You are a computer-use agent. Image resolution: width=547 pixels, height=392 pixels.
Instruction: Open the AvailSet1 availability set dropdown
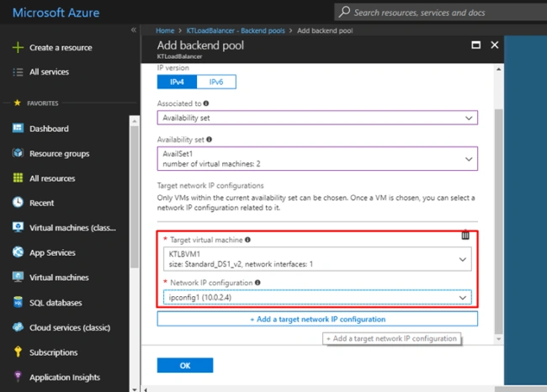point(317,159)
